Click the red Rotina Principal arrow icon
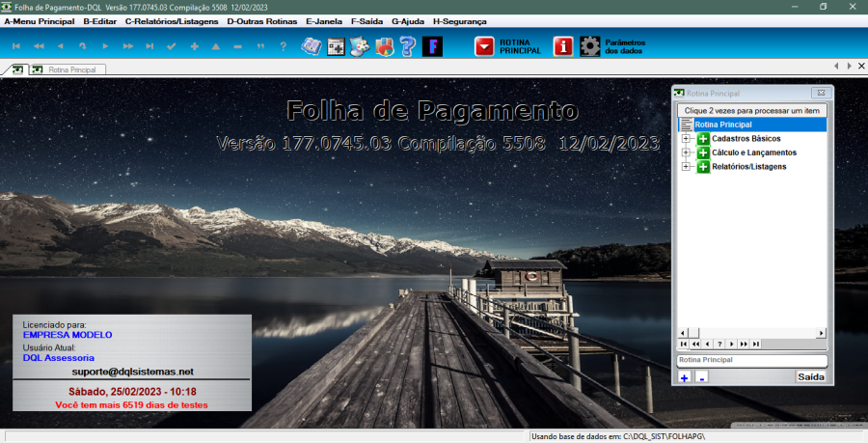The width and height of the screenshot is (868, 443). point(484,45)
